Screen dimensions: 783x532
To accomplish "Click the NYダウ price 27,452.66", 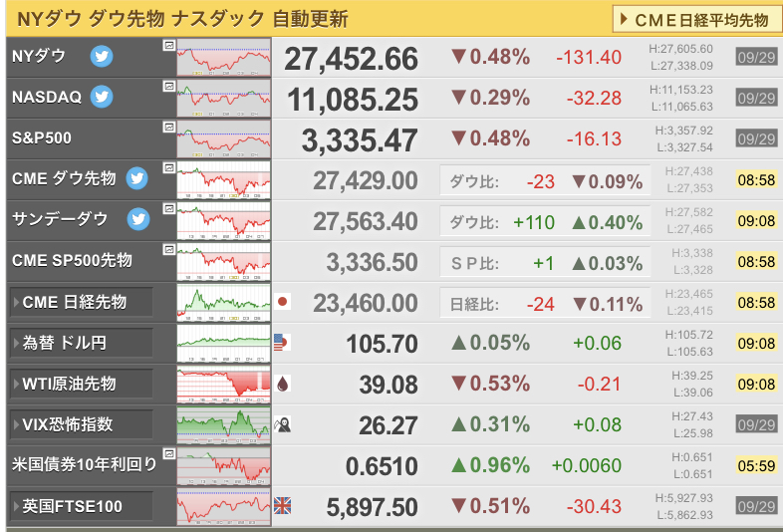I will [x=351, y=59].
